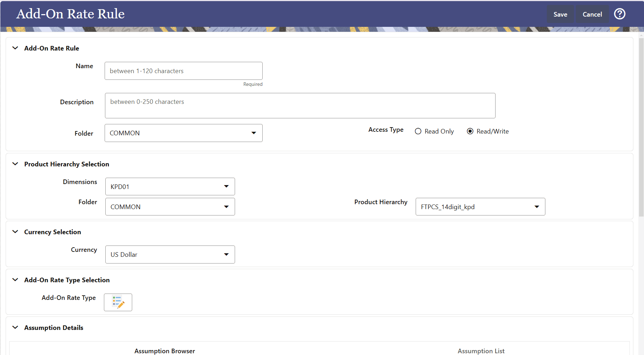644x355 pixels.
Task: Collapse the Currency Selection section
Action: point(15,232)
